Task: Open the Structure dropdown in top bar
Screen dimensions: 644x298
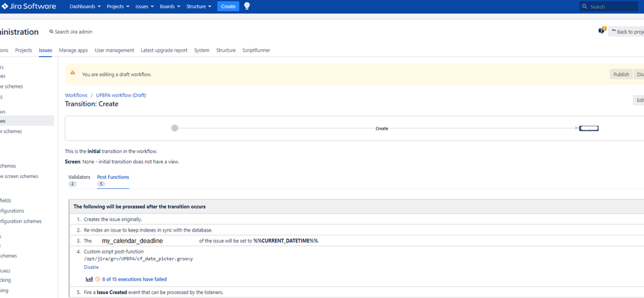Action: pos(199,6)
